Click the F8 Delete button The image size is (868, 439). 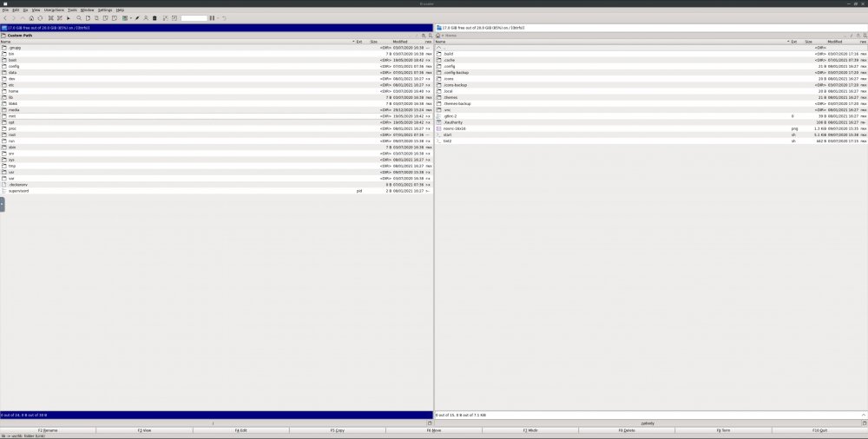[x=627, y=430]
